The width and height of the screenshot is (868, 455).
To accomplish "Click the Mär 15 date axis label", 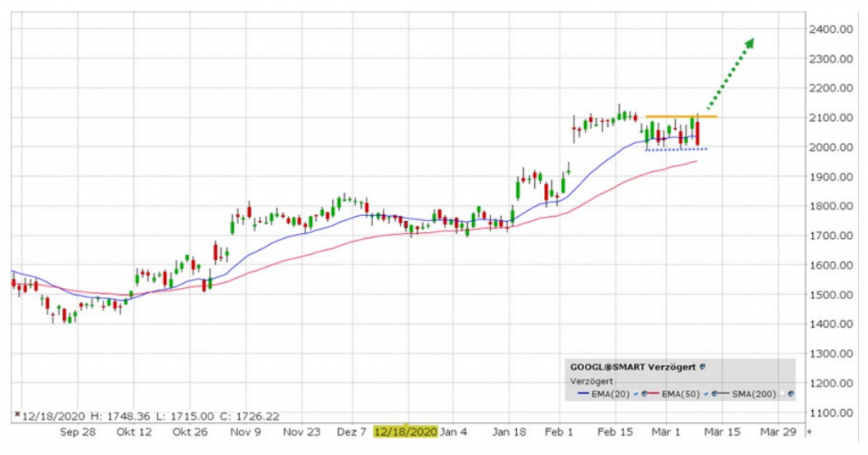I will (722, 432).
